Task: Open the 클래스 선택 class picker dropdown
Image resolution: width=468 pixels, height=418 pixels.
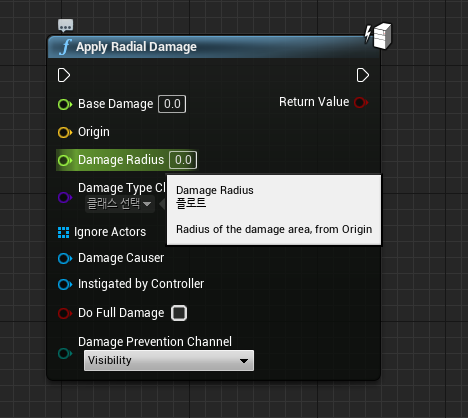Action: 120,203
